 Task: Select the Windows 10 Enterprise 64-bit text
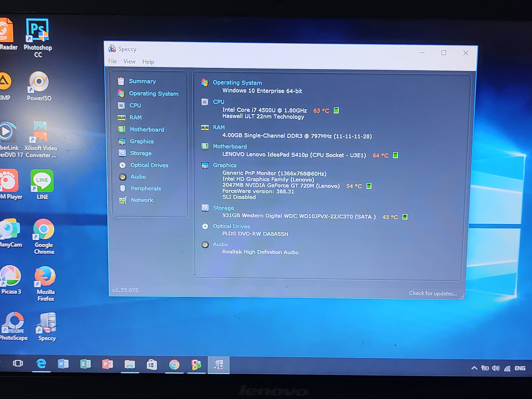coord(262,91)
